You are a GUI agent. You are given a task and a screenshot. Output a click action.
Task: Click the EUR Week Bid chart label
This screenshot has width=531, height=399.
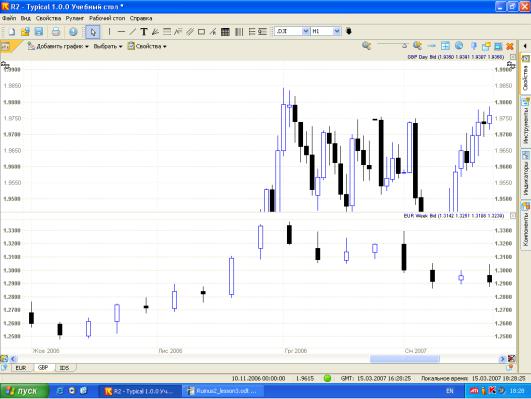[454, 216]
